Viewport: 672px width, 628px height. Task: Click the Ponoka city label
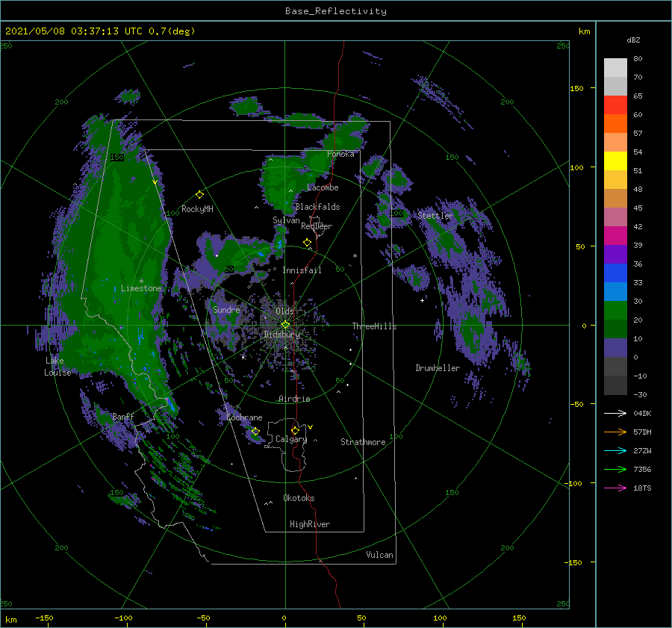pyautogui.click(x=340, y=154)
